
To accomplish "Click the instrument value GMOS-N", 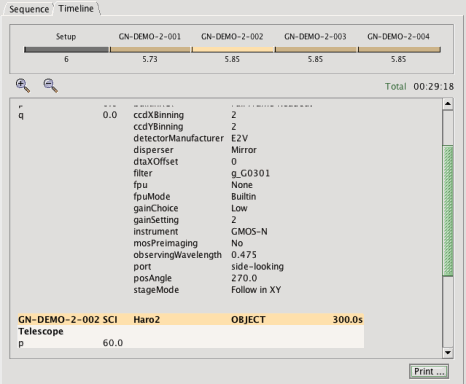I will (x=249, y=231).
